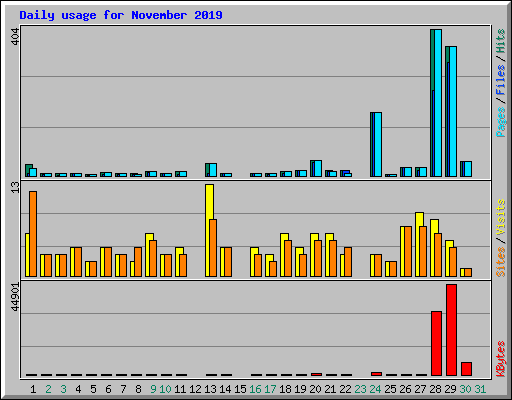
Task: Click the 'Files' legend label
Action: 501,79
